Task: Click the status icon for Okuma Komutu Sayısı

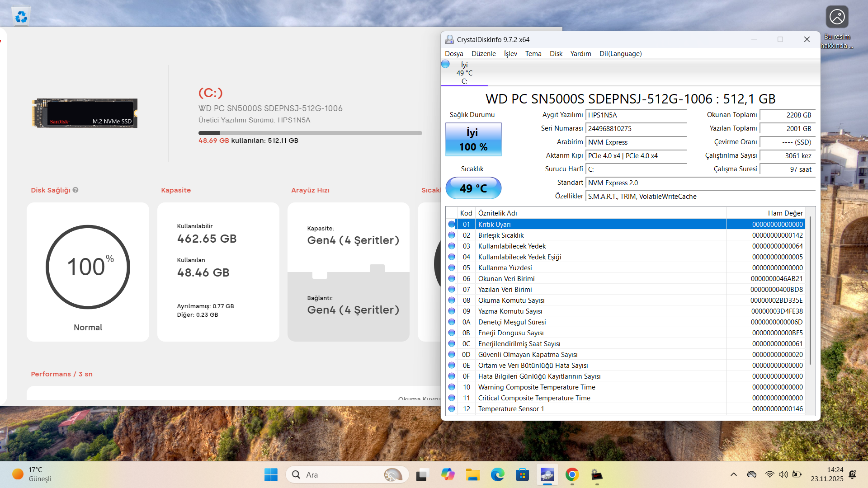Action: coord(451,300)
